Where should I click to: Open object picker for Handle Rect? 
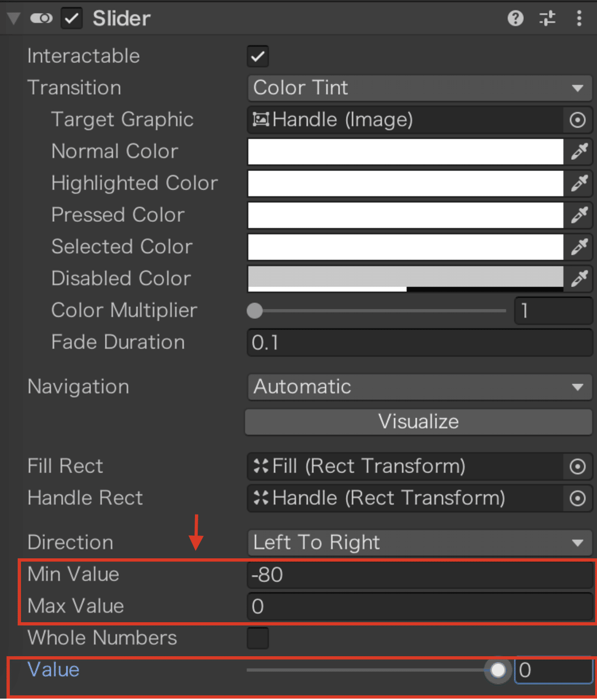pos(578,498)
